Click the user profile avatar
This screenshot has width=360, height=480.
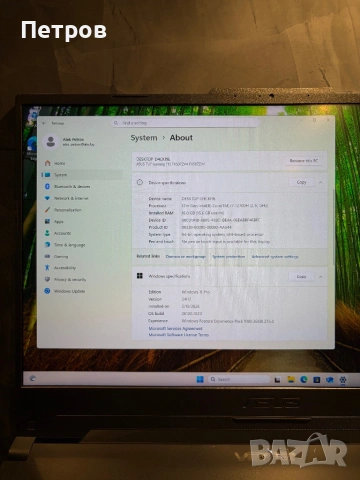(x=51, y=142)
